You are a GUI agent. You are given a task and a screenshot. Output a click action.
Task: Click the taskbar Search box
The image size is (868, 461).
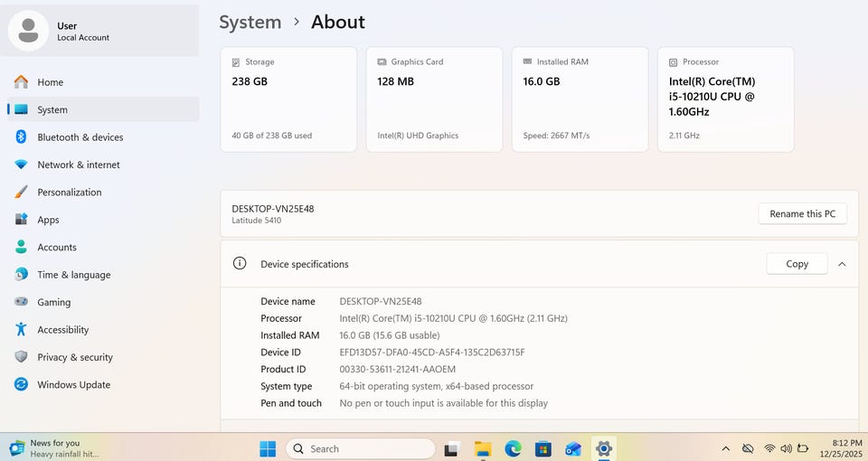(x=361, y=448)
